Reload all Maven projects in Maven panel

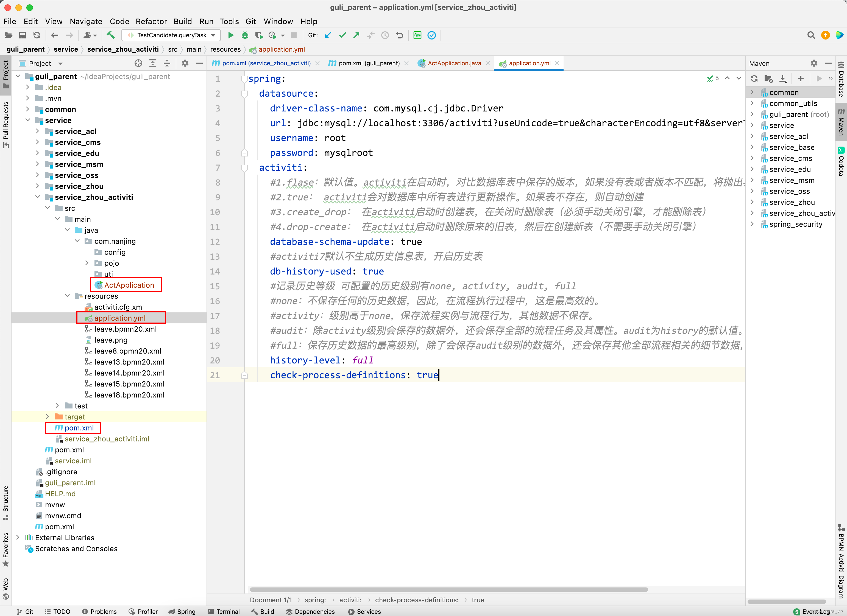click(754, 79)
